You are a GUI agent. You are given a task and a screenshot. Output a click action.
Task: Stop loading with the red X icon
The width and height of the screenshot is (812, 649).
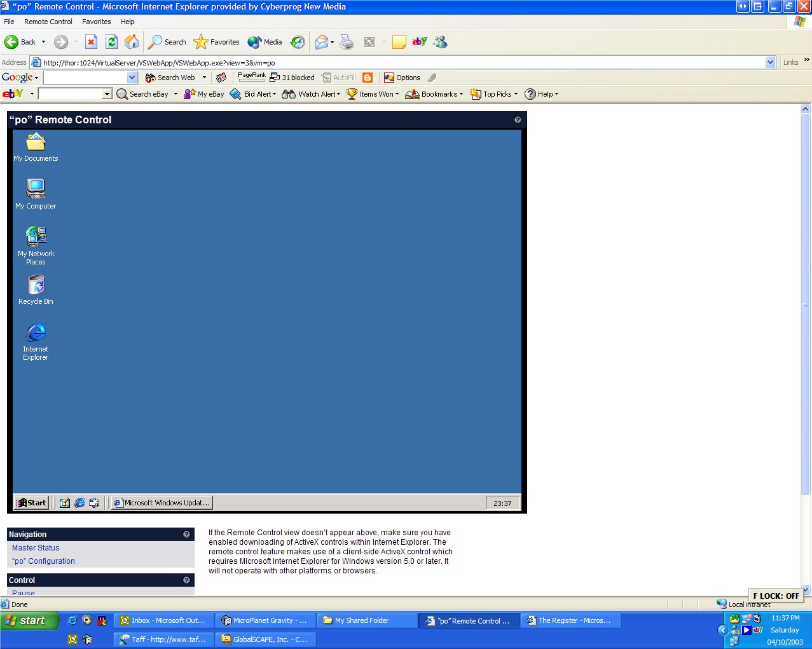click(92, 42)
